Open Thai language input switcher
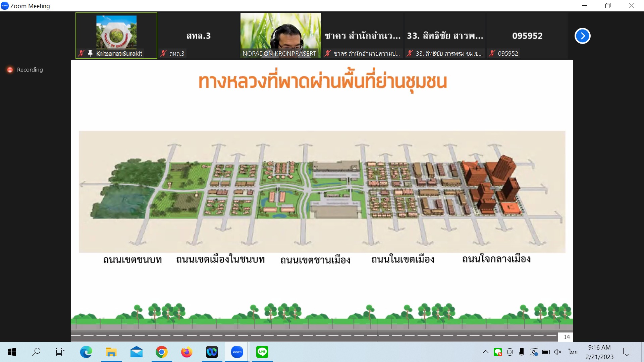 click(x=573, y=352)
